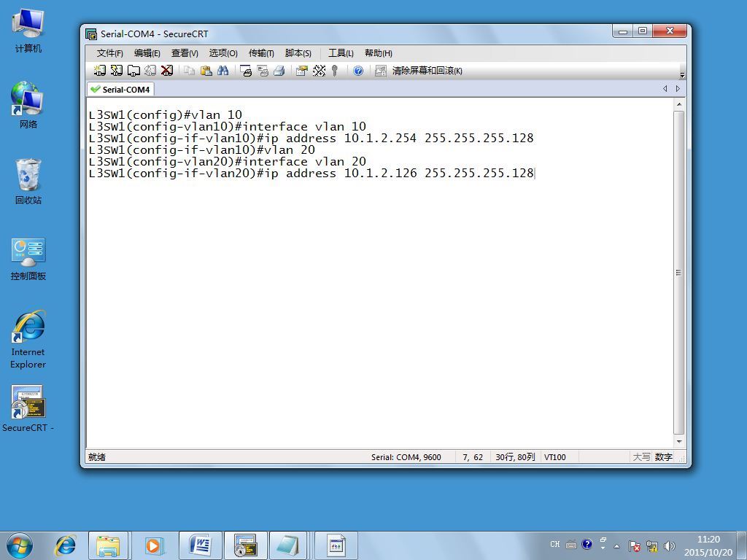Open the 选项(O) Options menu
747x560 pixels.
click(223, 52)
